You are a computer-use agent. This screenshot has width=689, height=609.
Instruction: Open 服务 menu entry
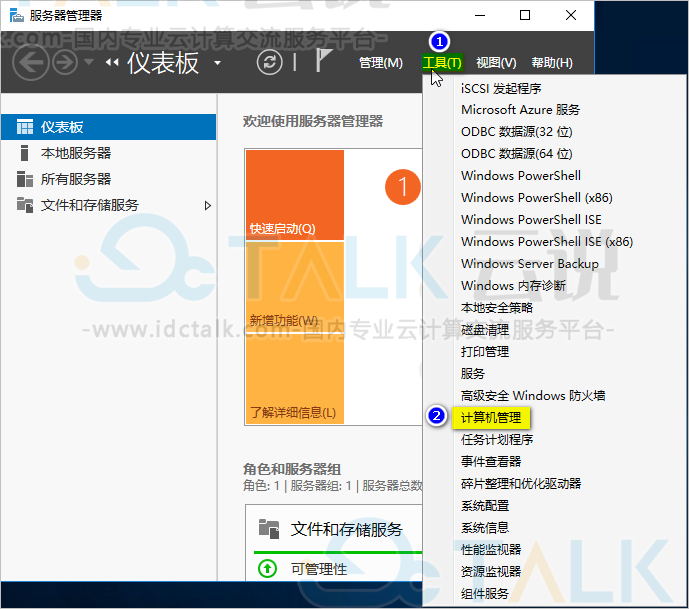pyautogui.click(x=473, y=373)
